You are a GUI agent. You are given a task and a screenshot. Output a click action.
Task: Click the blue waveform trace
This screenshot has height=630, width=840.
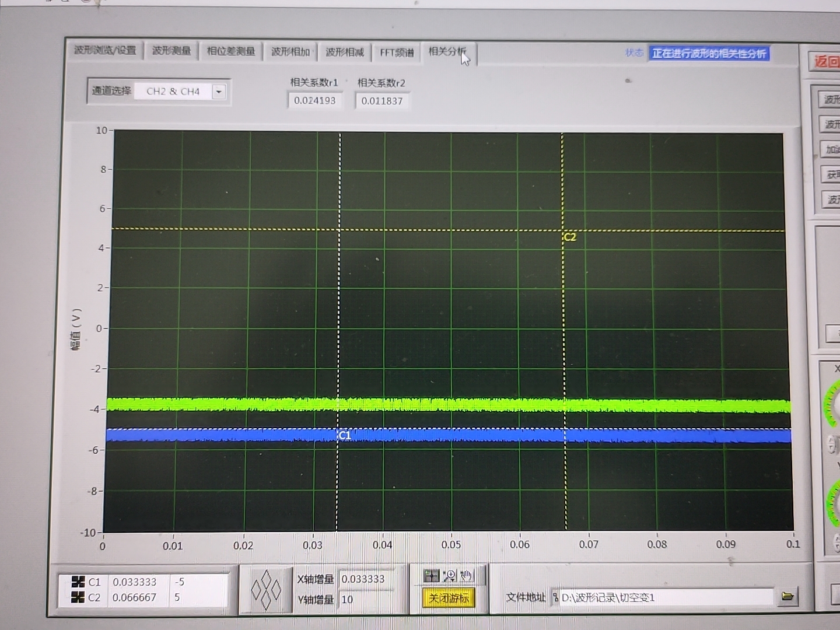[x=448, y=435]
